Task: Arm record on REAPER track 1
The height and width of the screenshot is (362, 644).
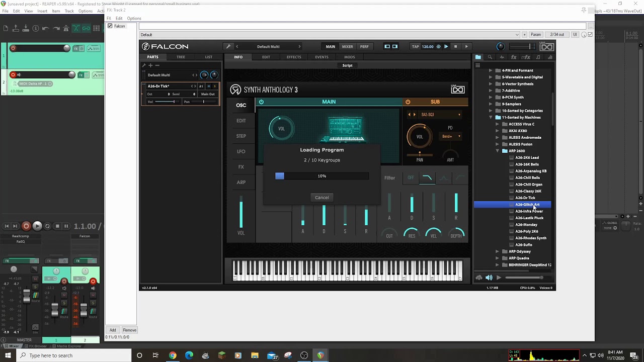Action: 13,48
